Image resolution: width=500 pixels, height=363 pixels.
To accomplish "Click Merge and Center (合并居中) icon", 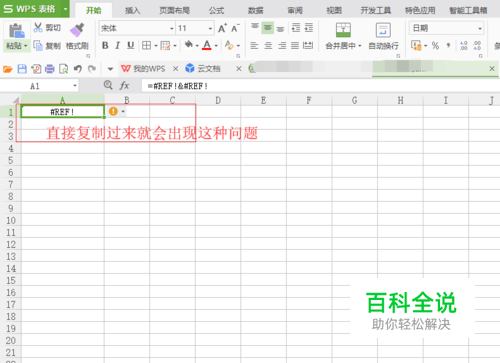I will click(x=343, y=30).
